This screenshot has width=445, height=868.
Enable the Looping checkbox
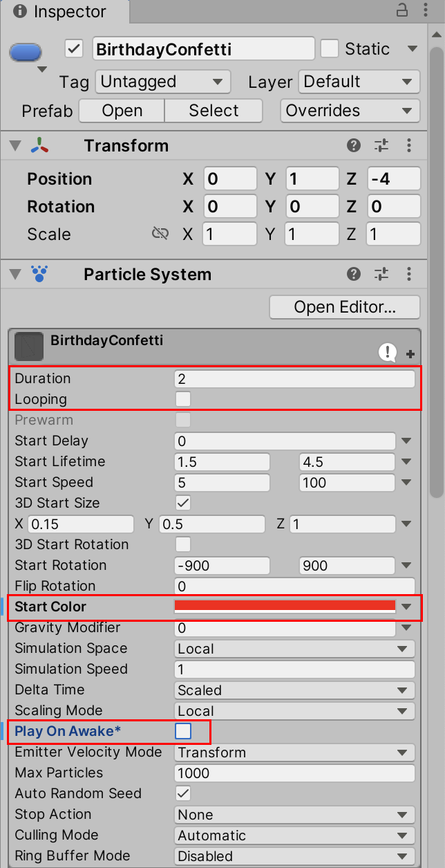click(183, 399)
